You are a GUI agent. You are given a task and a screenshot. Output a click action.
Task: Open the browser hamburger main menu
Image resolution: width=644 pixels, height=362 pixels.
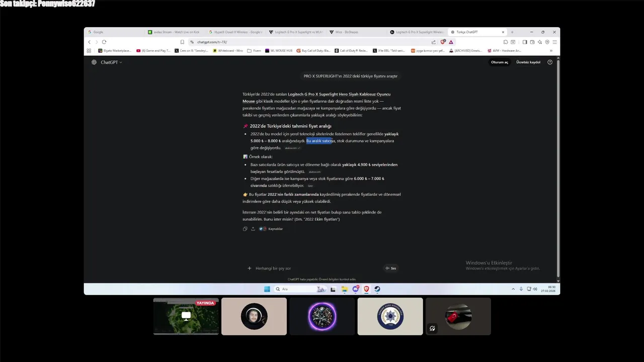point(554,42)
